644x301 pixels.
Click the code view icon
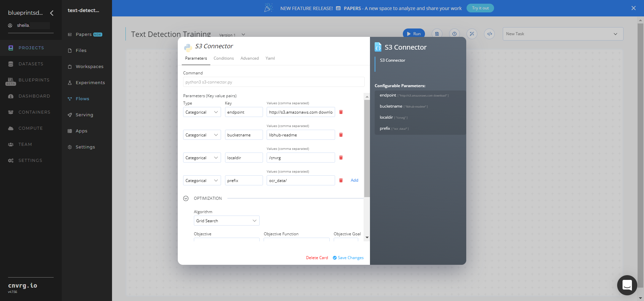click(x=489, y=34)
